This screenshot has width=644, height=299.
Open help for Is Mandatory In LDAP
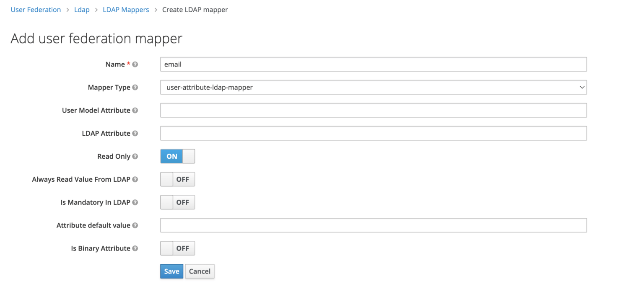(135, 202)
